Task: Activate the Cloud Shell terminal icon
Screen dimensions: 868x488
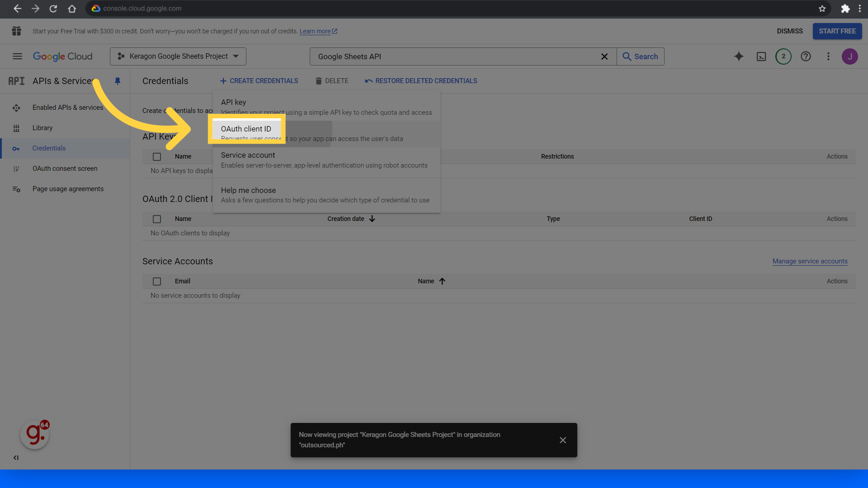Action: point(761,56)
